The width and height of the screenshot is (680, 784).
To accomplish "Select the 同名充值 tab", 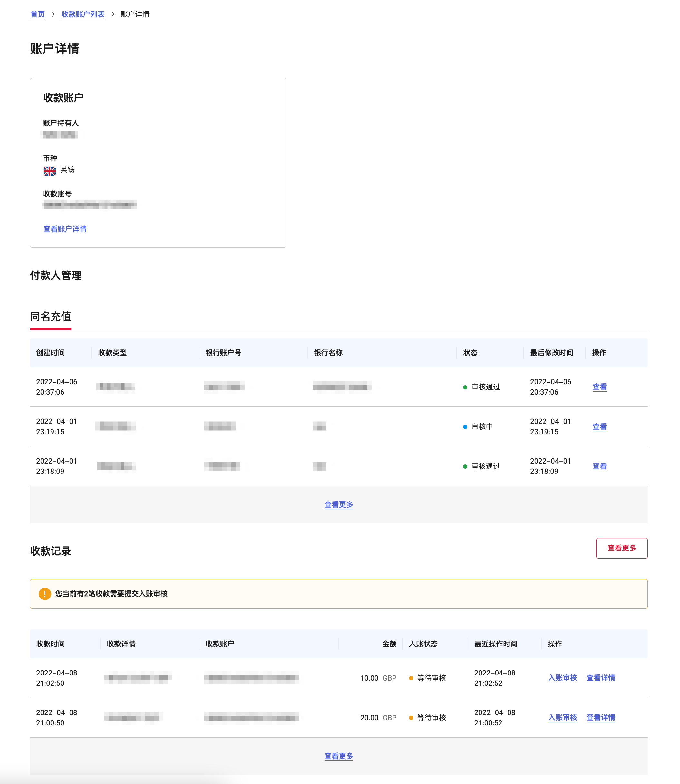I will tap(51, 316).
